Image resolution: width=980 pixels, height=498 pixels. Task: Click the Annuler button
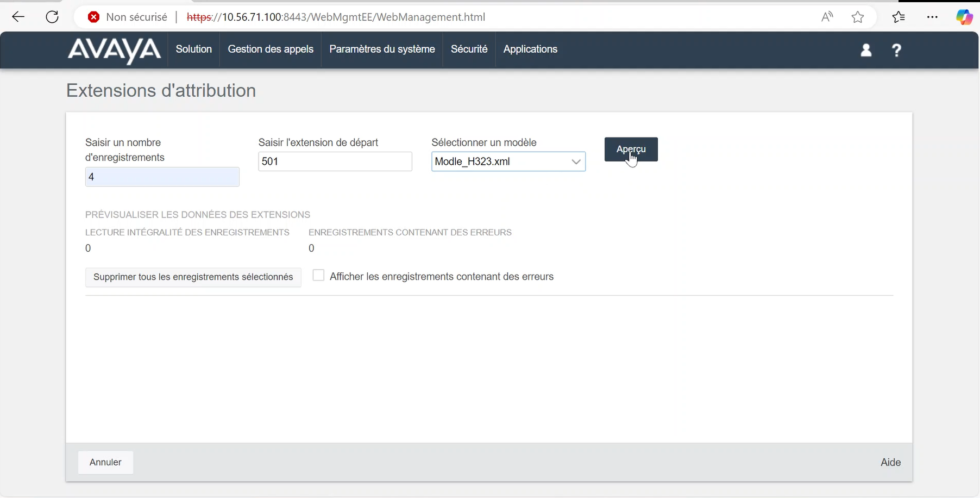105,462
